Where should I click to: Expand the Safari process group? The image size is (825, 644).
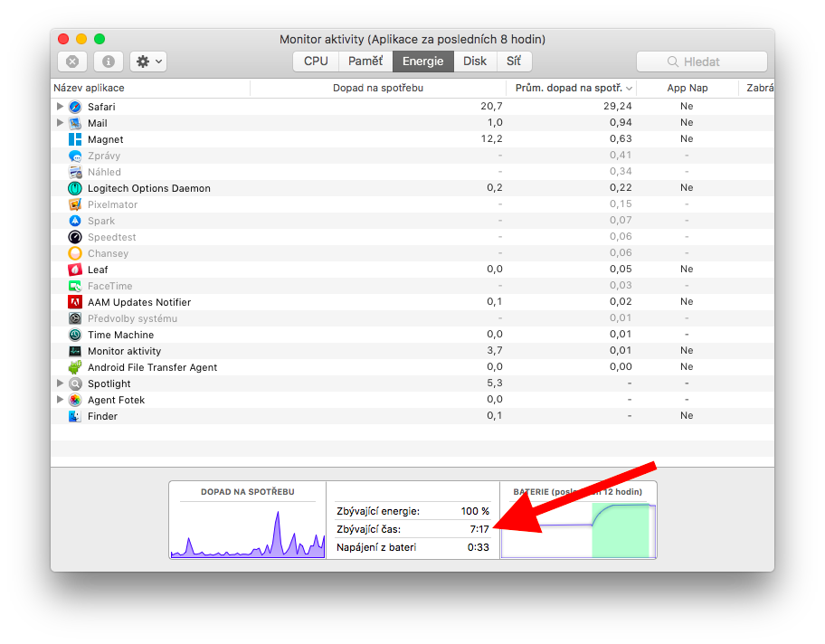[x=60, y=107]
